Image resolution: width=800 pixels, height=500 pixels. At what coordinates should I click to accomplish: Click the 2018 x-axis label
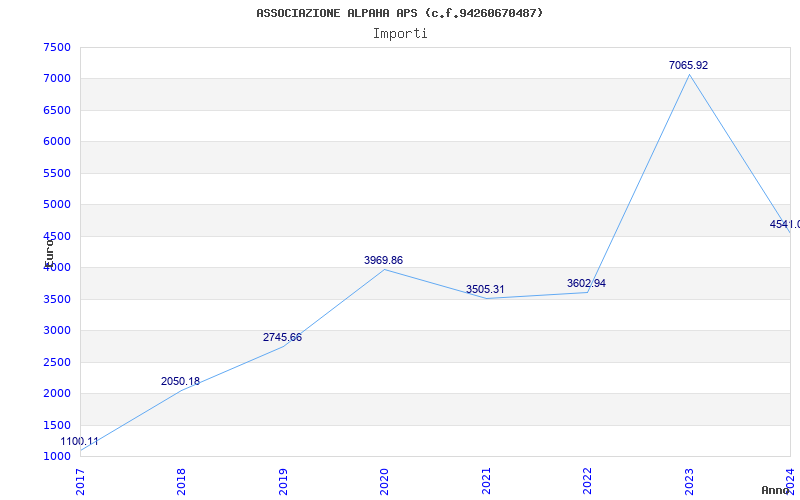pyautogui.click(x=182, y=482)
